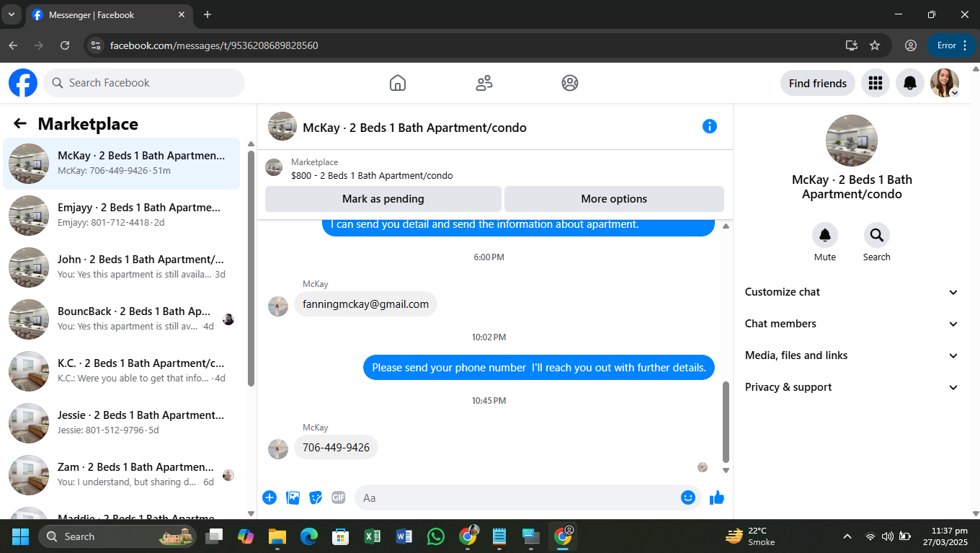Launch Word from the taskbar
Image resolution: width=980 pixels, height=553 pixels.
point(404,536)
